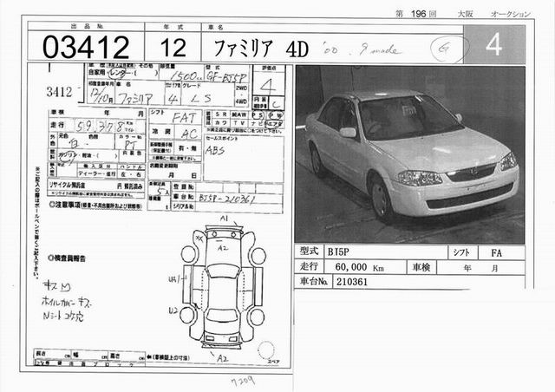
Task: Select the ナビ navigation box
Action: click(257, 123)
